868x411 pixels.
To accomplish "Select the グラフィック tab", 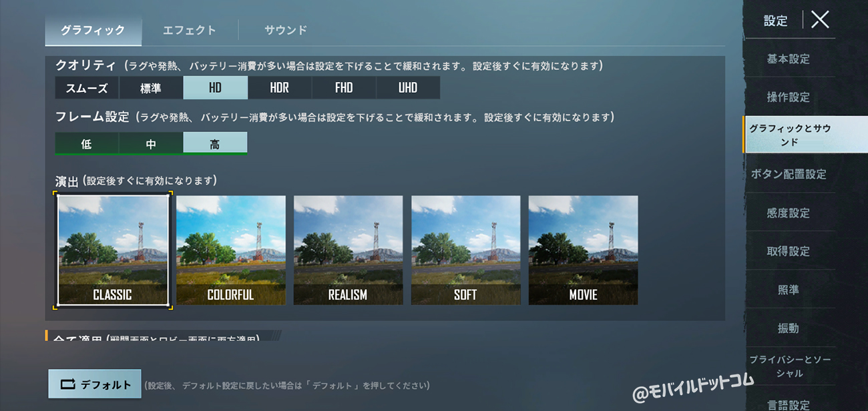I will pyautogui.click(x=93, y=31).
